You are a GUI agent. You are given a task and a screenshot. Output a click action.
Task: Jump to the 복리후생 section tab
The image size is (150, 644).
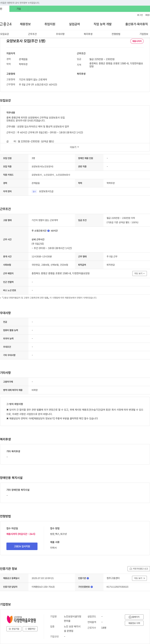click(88, 34)
